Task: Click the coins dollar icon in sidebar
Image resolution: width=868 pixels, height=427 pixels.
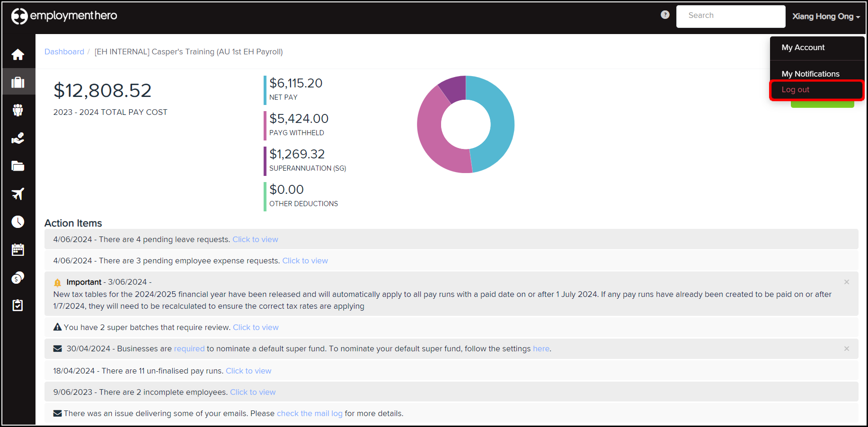Action: [18, 278]
